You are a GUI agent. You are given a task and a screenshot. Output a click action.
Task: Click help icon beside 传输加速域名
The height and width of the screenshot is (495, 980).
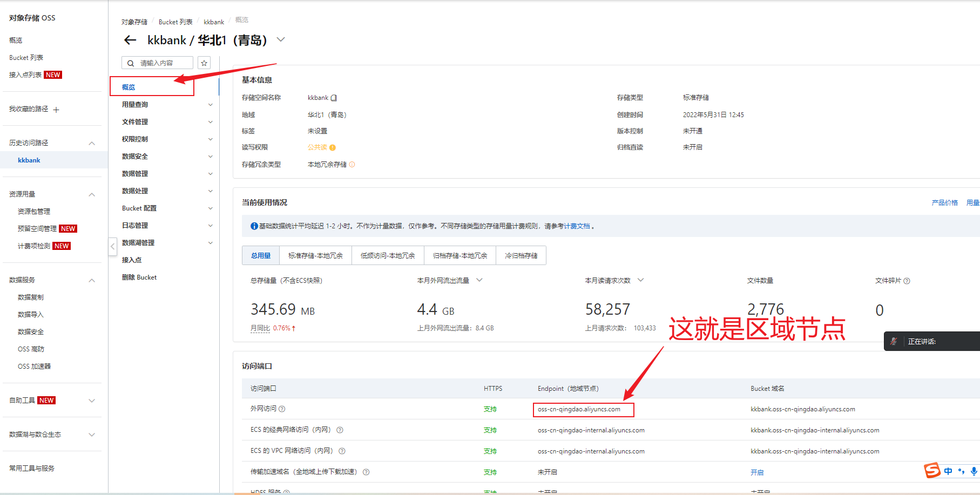click(366, 472)
